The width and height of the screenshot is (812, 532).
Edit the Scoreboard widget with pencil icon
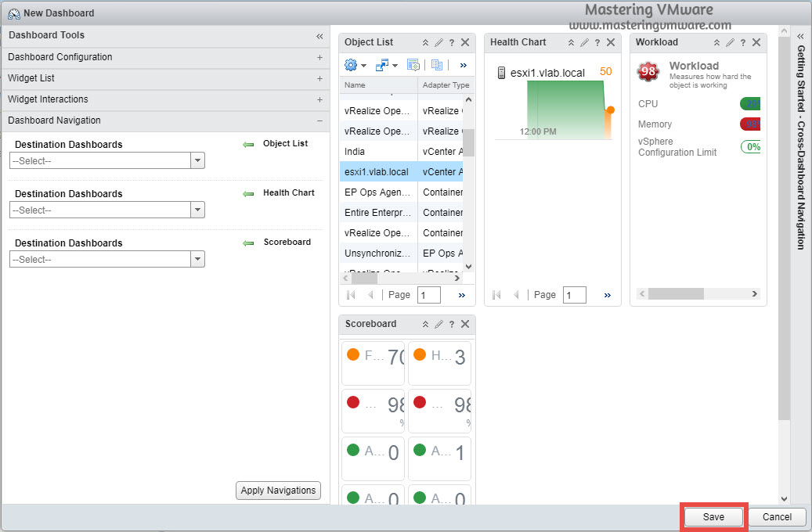[x=438, y=324]
